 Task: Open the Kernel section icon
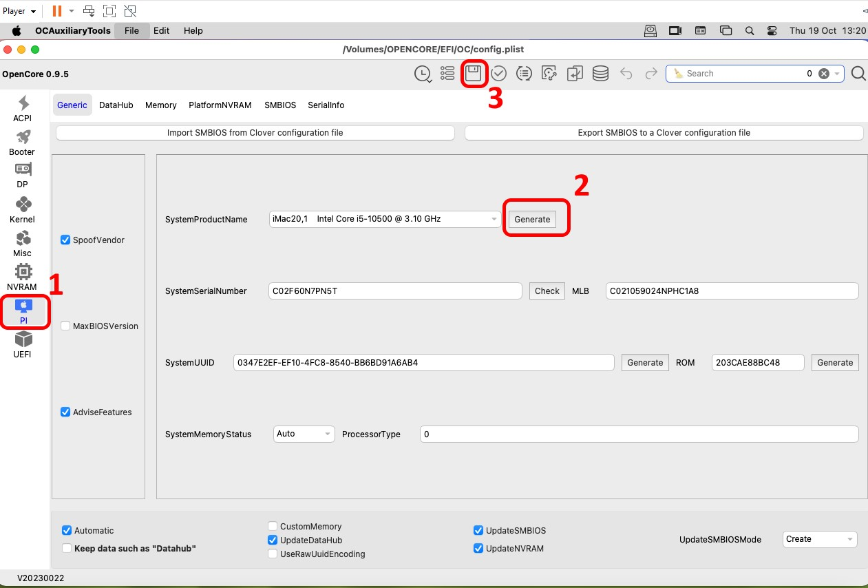(23, 205)
